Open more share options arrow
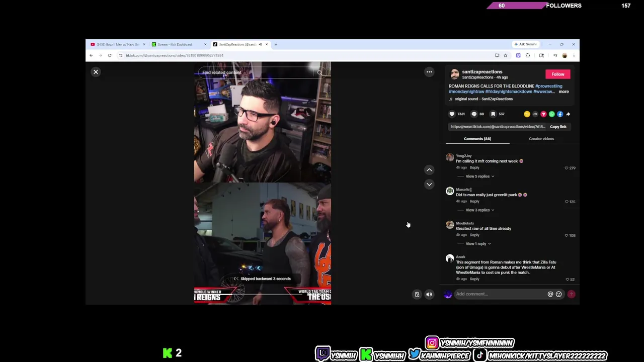 click(568, 114)
